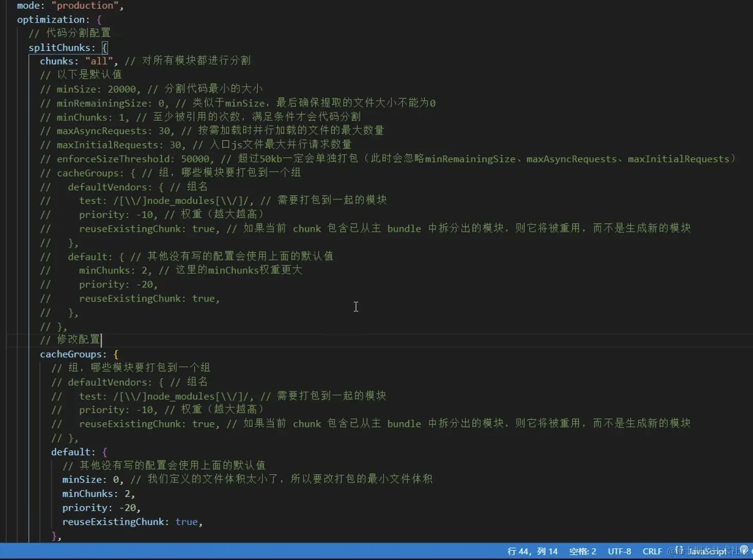This screenshot has height=560, width=753.
Task: Click the comment '满足条件才会代码分割'
Action: 306,117
